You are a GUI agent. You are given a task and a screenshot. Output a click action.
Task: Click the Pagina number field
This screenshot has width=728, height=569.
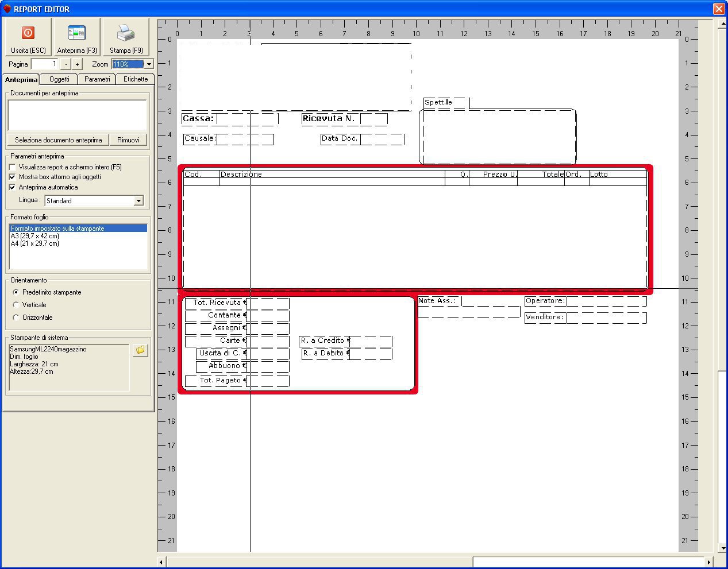[44, 64]
